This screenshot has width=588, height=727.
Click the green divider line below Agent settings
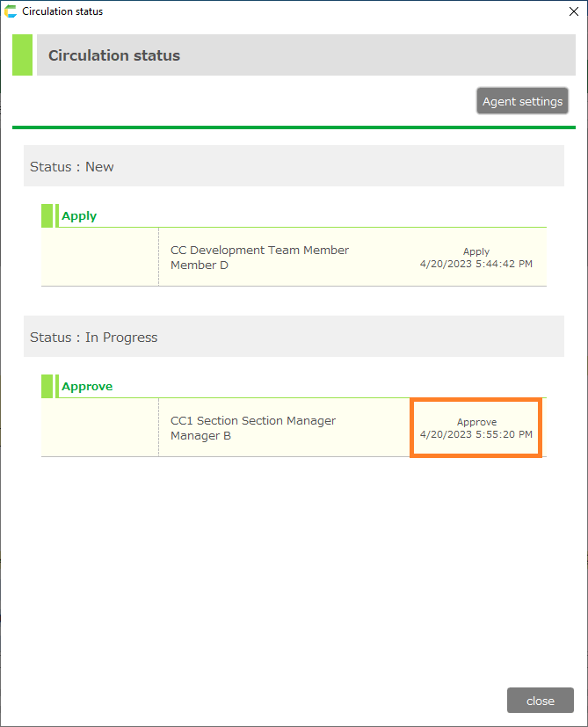point(294,127)
